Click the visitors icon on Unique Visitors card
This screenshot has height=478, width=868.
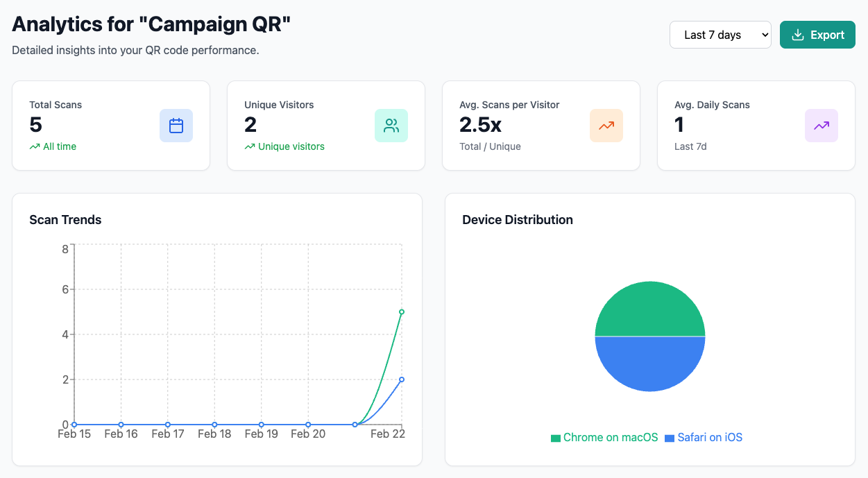391,126
